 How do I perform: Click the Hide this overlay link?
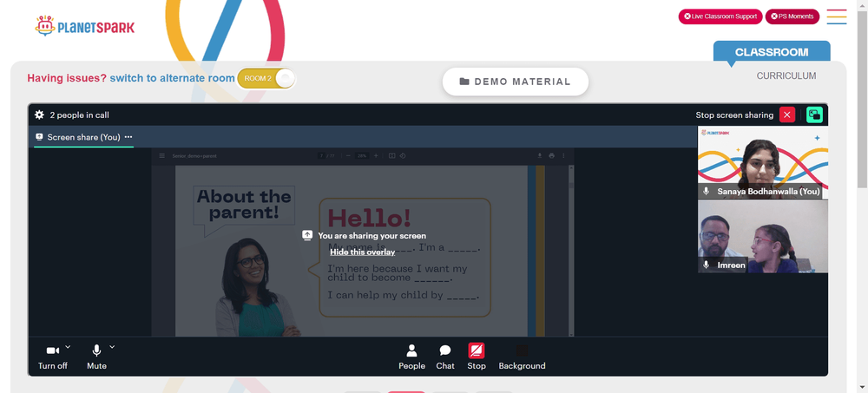pos(363,252)
